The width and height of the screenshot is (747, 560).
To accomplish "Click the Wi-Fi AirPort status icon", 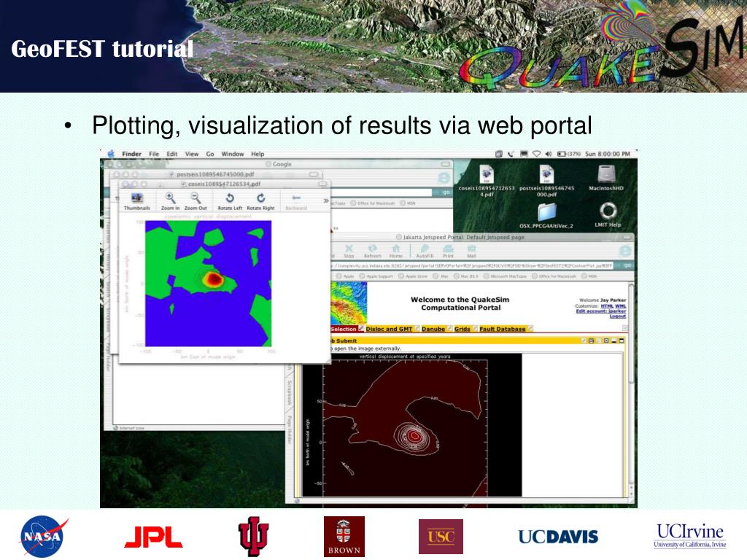I will click(x=536, y=154).
